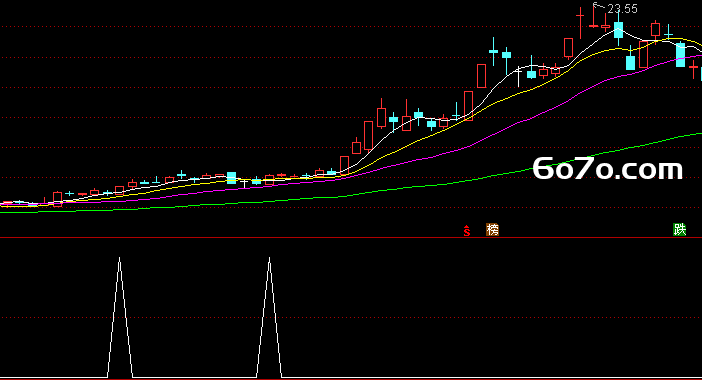
Task: Select the wide cyan candle in flat consolidation
Action: [231, 178]
